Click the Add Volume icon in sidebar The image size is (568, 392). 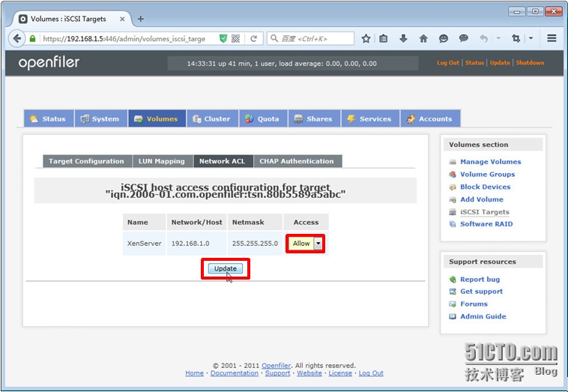[x=453, y=199]
